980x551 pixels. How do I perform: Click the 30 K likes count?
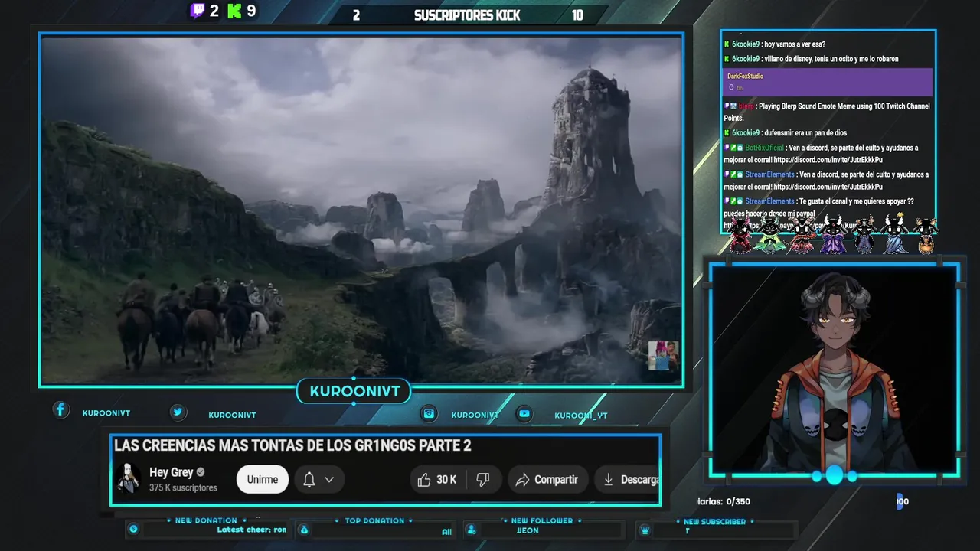pyautogui.click(x=446, y=480)
